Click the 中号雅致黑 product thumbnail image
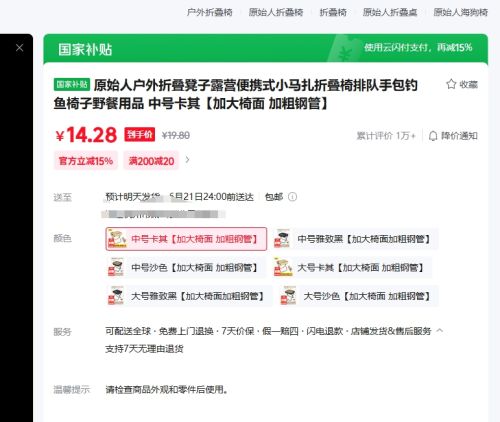Screen dimensions: 500x422 [282, 239]
